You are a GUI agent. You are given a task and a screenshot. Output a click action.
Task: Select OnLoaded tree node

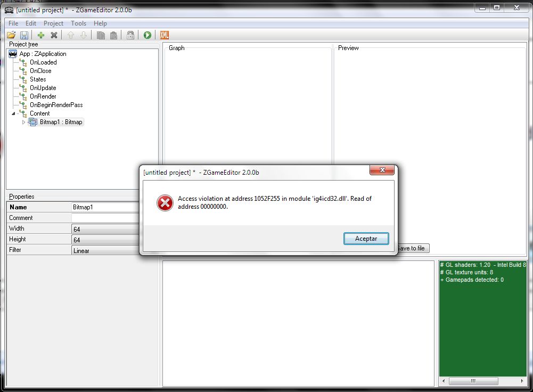[x=43, y=62]
